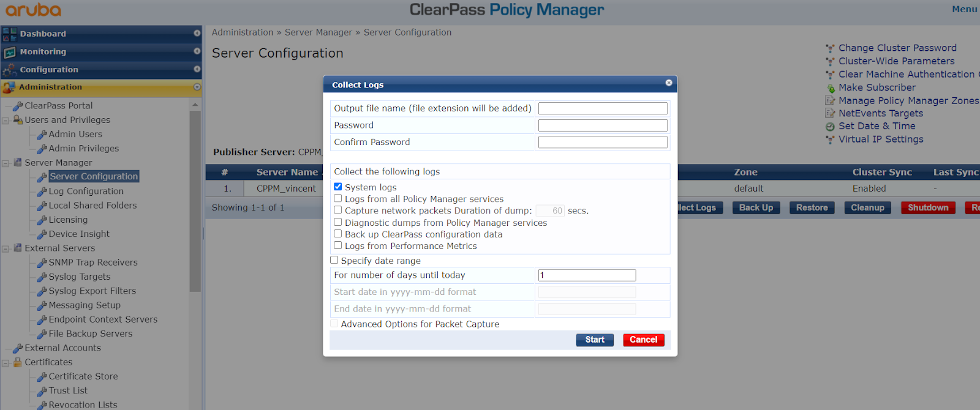Click the Configuration section icon

click(x=9, y=70)
